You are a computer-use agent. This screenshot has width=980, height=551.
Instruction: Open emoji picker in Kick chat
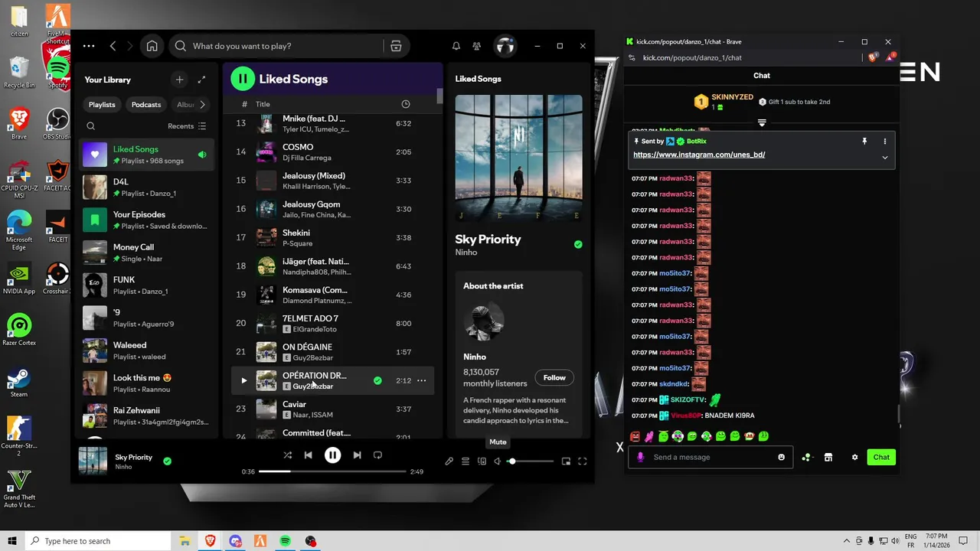click(x=781, y=457)
